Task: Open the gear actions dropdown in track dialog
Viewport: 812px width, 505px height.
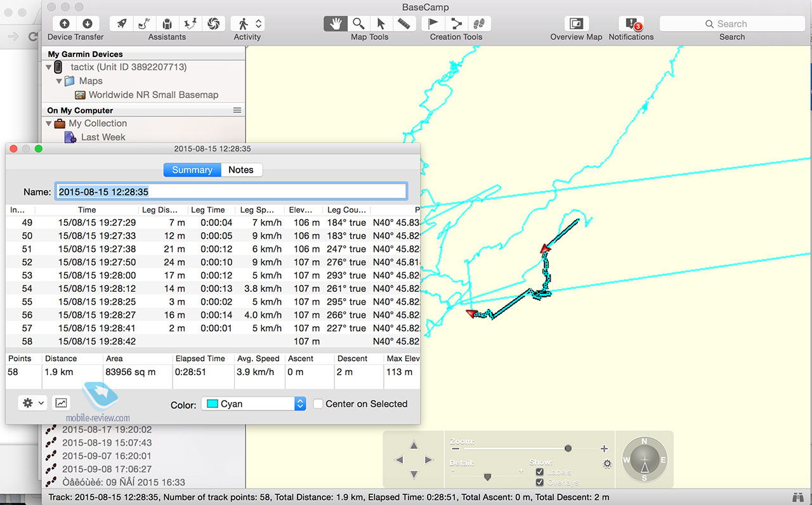Action: [x=33, y=403]
